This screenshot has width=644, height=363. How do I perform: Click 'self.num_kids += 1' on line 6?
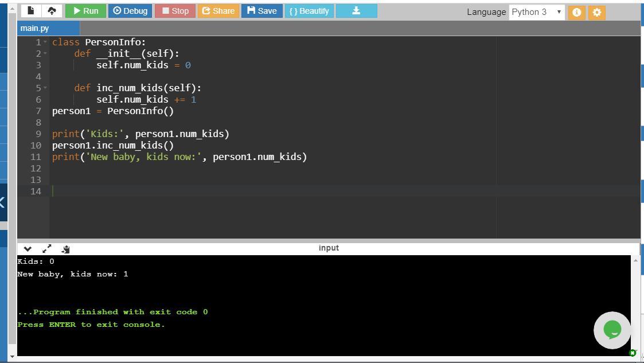click(146, 99)
